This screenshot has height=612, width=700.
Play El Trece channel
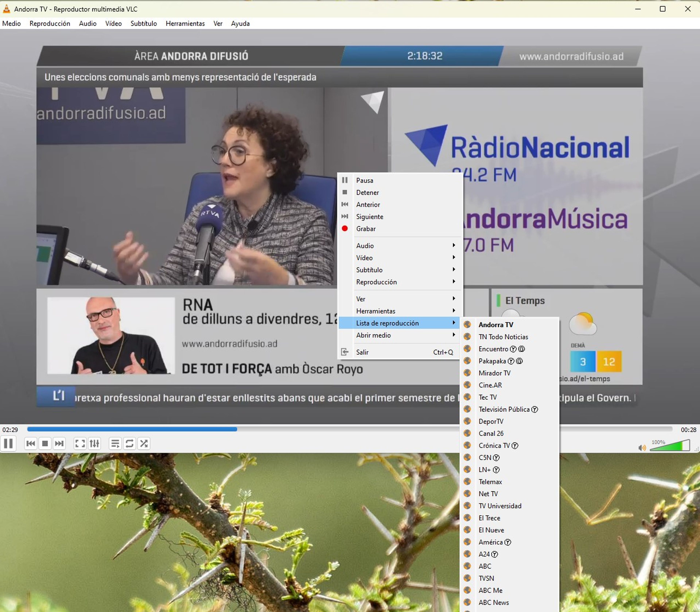[x=510, y=518]
